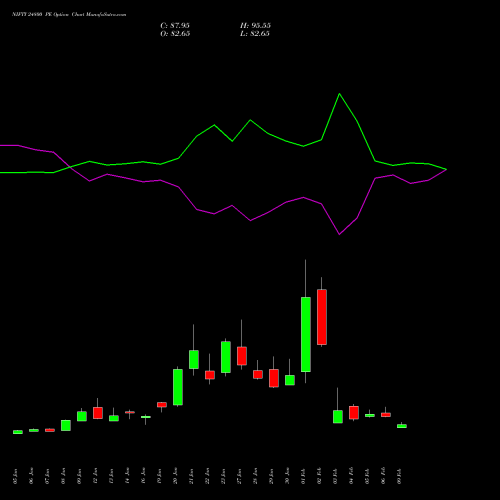Image resolution: width=500 pixels, height=500 pixels.
Task: Click the red candle for 27 Jan
Action: coord(242,356)
